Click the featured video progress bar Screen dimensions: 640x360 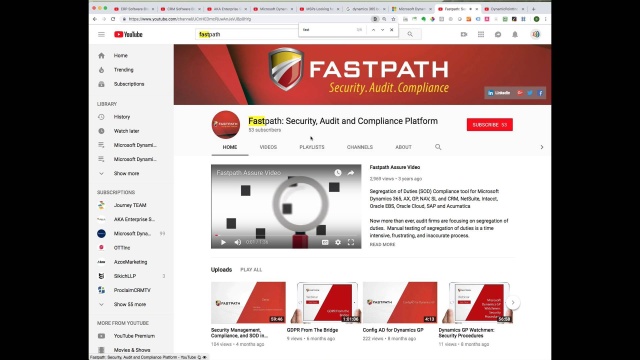tap(286, 236)
